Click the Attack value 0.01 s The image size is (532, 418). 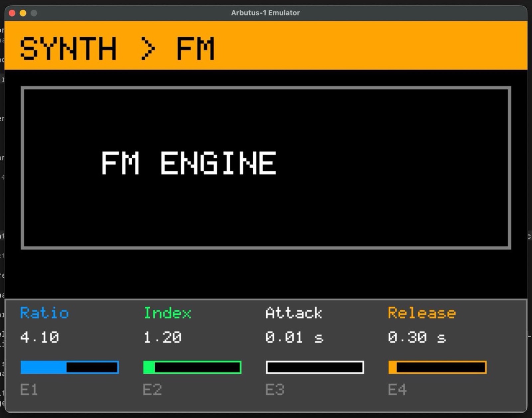[294, 338]
